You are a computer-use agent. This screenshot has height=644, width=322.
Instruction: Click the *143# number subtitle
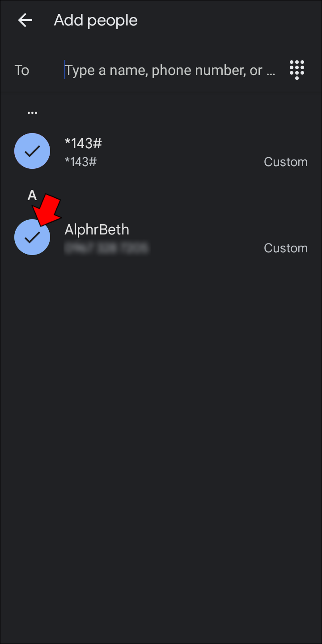[81, 162]
